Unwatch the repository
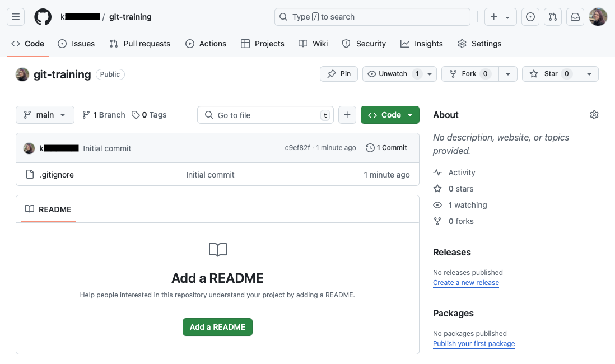The image size is (615, 364). [x=393, y=73]
